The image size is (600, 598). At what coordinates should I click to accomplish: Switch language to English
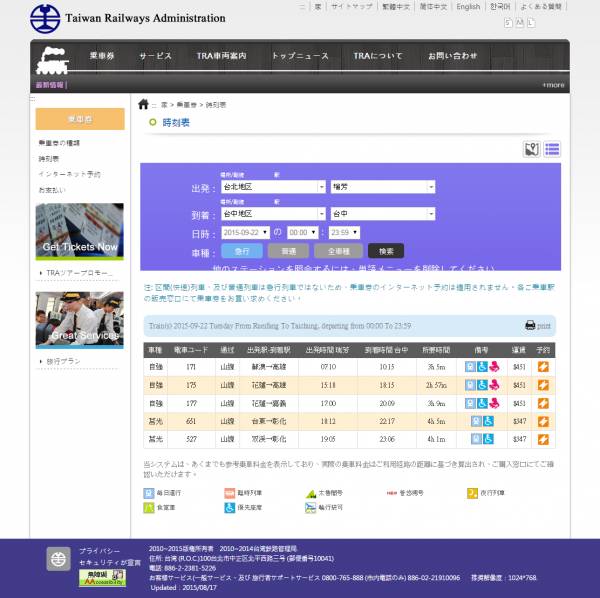click(x=468, y=7)
